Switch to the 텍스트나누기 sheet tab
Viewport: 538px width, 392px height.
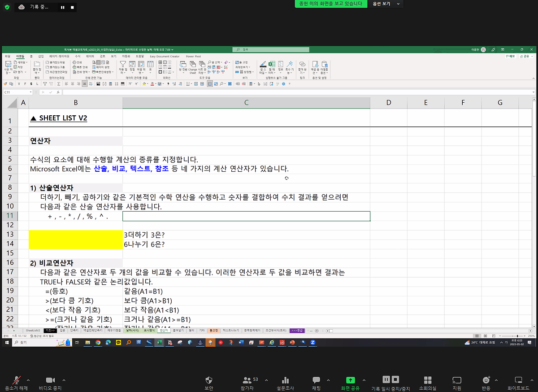(x=230, y=331)
